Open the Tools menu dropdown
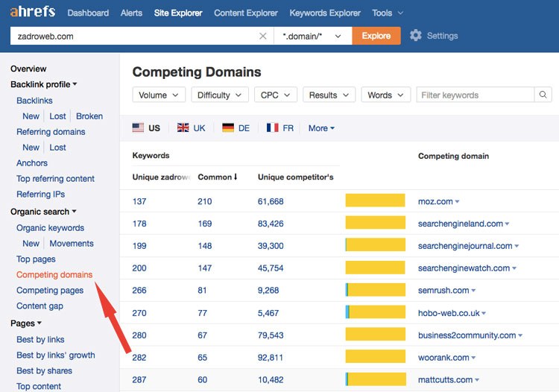 pos(388,13)
